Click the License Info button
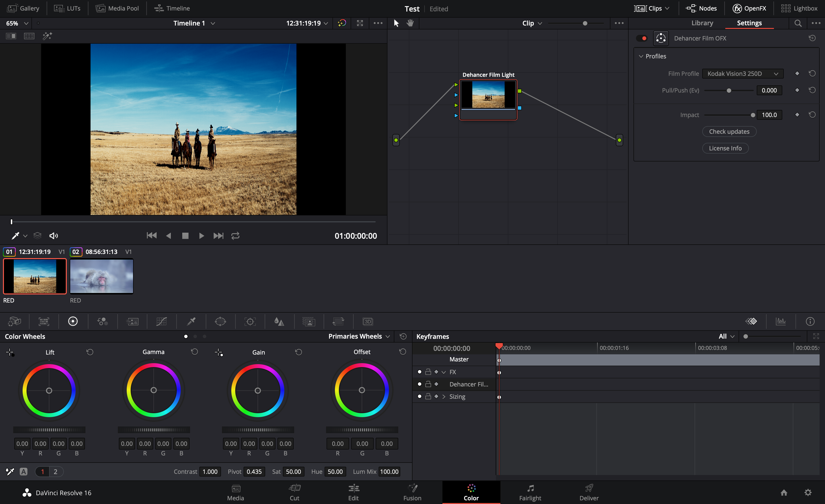Viewport: 825px width, 504px height. 725,148
